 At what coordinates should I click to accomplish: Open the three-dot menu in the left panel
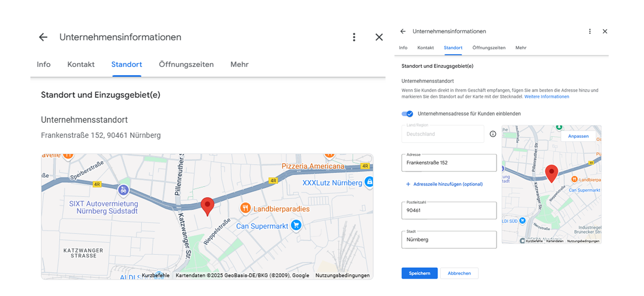354,37
